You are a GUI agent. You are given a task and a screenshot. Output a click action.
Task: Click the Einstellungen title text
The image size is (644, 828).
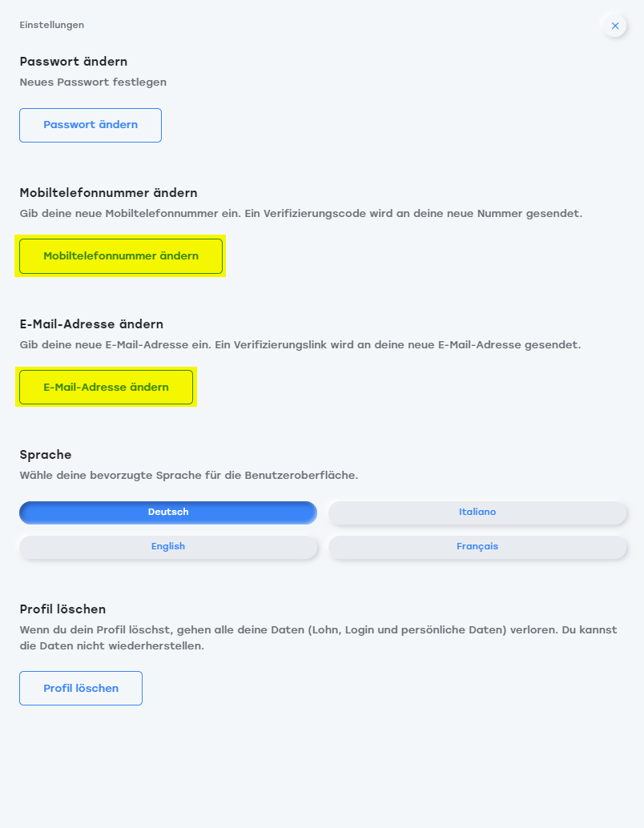point(52,25)
